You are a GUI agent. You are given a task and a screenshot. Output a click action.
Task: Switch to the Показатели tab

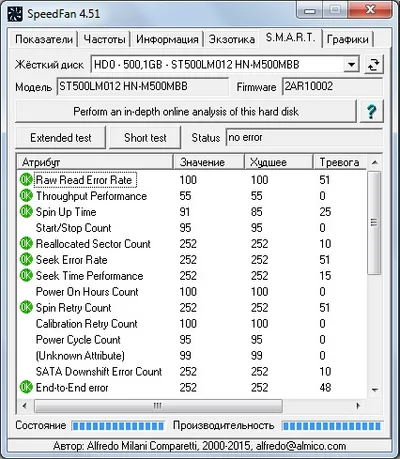click(44, 39)
